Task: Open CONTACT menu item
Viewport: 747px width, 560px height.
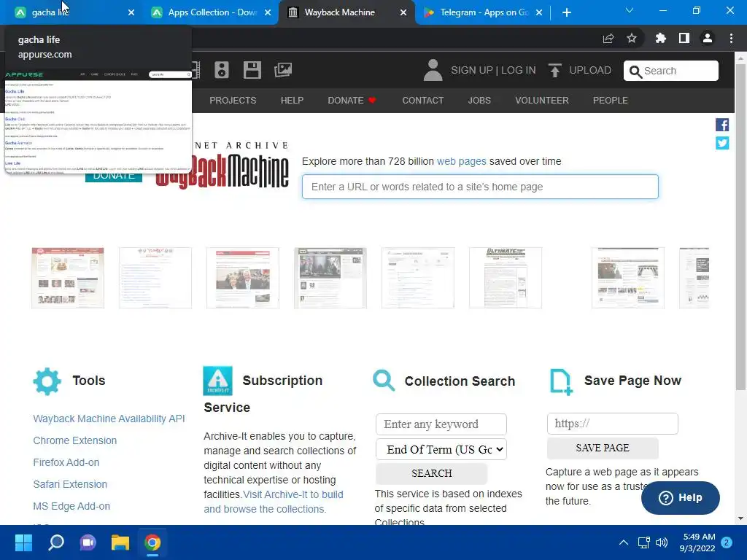Action: tap(422, 101)
